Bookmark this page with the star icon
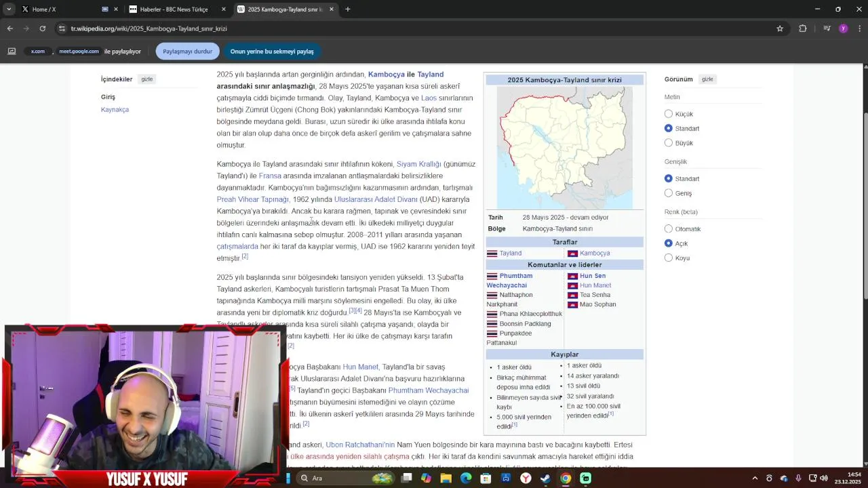This screenshot has width=868, height=488. (x=780, y=28)
